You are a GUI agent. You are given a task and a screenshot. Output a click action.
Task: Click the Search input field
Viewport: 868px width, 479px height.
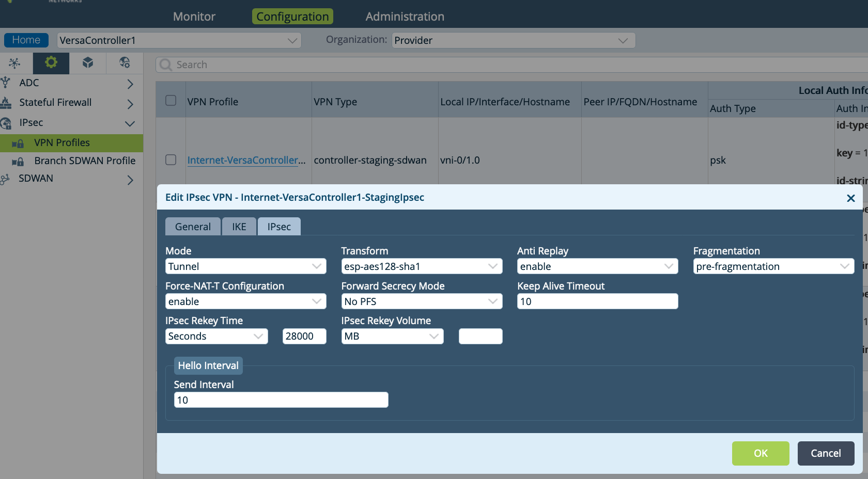coord(512,65)
